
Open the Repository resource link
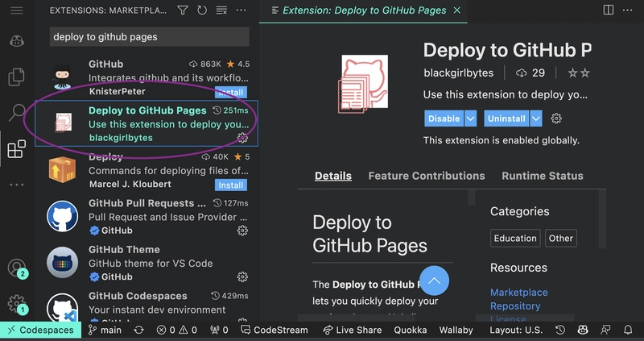click(515, 306)
